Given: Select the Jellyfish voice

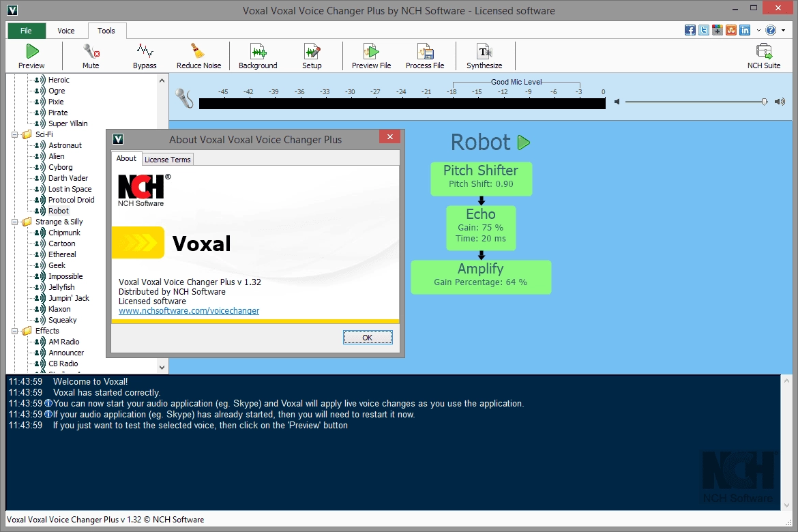Looking at the screenshot, I should [x=61, y=287].
